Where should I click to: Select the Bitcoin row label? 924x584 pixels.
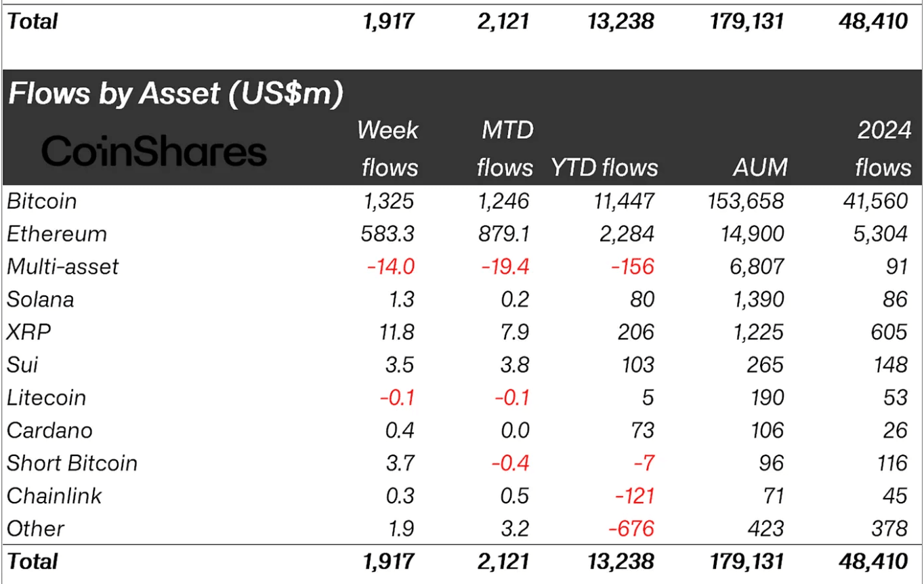click(41, 201)
